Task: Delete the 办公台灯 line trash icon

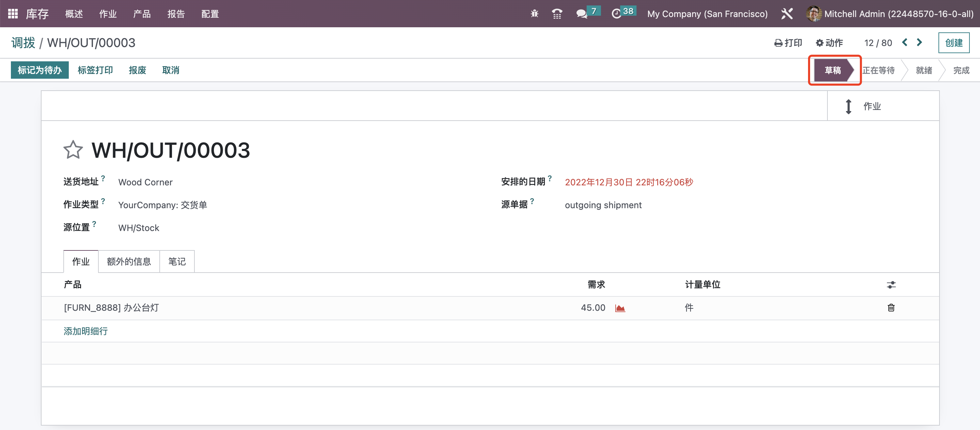Action: tap(891, 307)
